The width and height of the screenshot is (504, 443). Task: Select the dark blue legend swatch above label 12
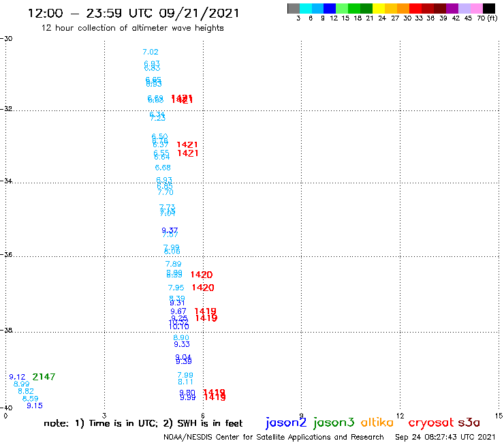[x=330, y=8]
